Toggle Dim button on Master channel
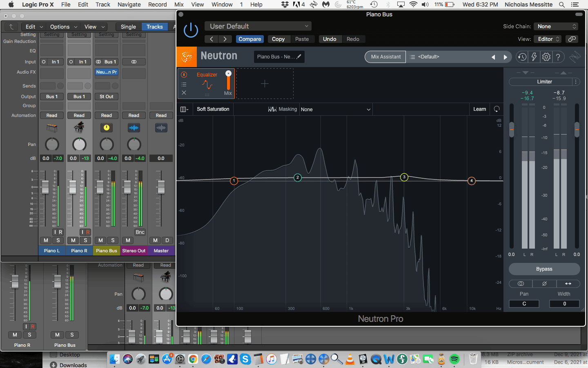This screenshot has height=368, width=588. click(167, 240)
